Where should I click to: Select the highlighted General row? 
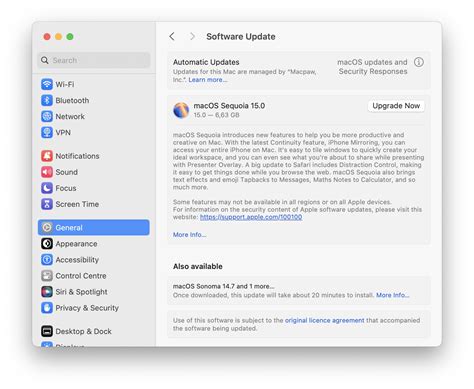94,227
